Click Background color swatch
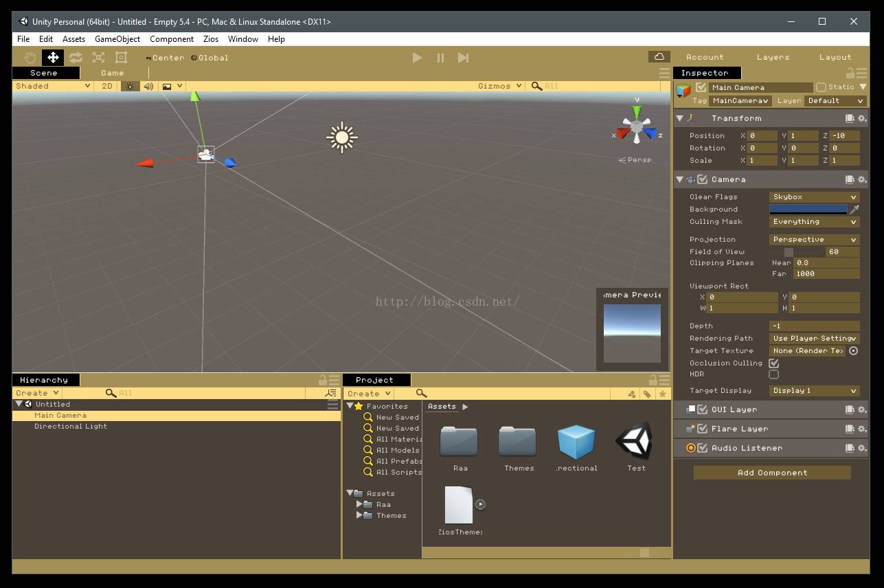884x588 pixels. [x=808, y=210]
